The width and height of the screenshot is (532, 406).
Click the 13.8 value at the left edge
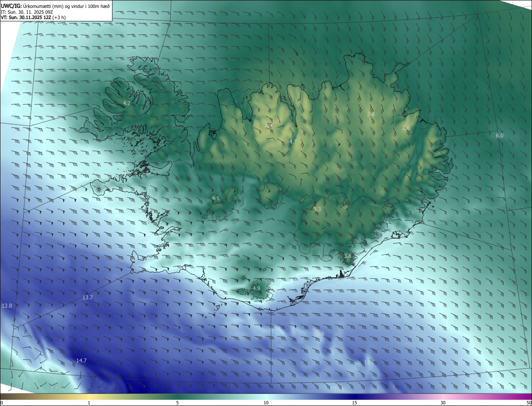click(7, 306)
